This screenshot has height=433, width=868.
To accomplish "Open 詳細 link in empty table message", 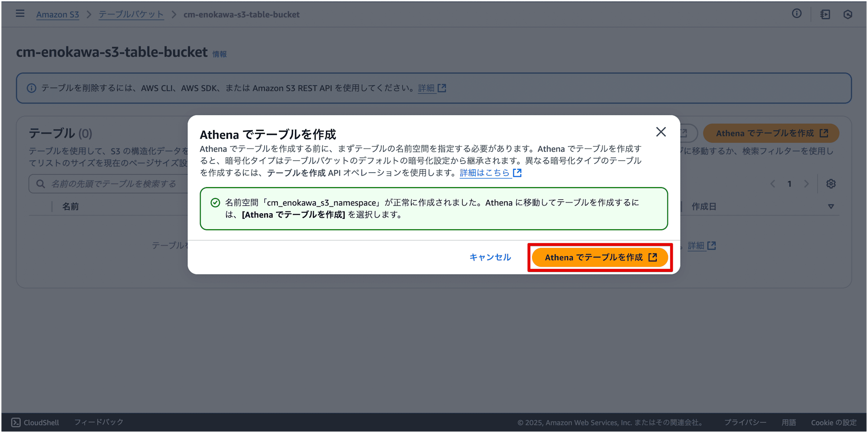I will pyautogui.click(x=701, y=246).
